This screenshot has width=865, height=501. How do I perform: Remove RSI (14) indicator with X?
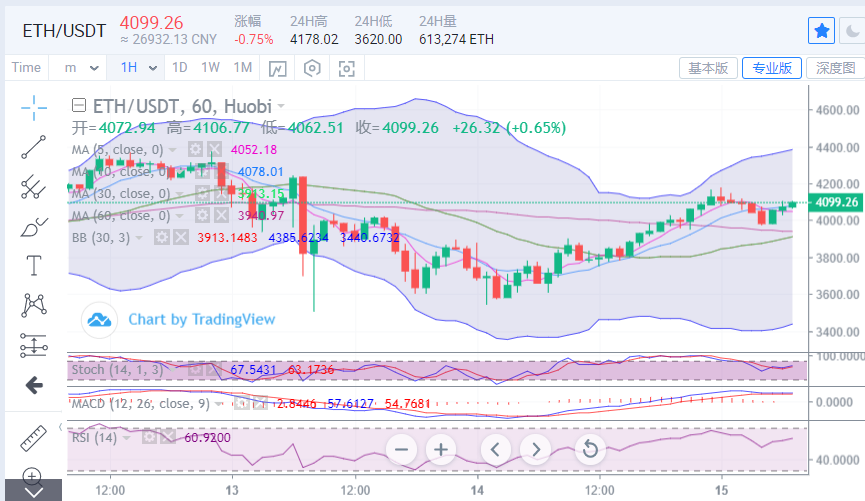tap(168, 438)
